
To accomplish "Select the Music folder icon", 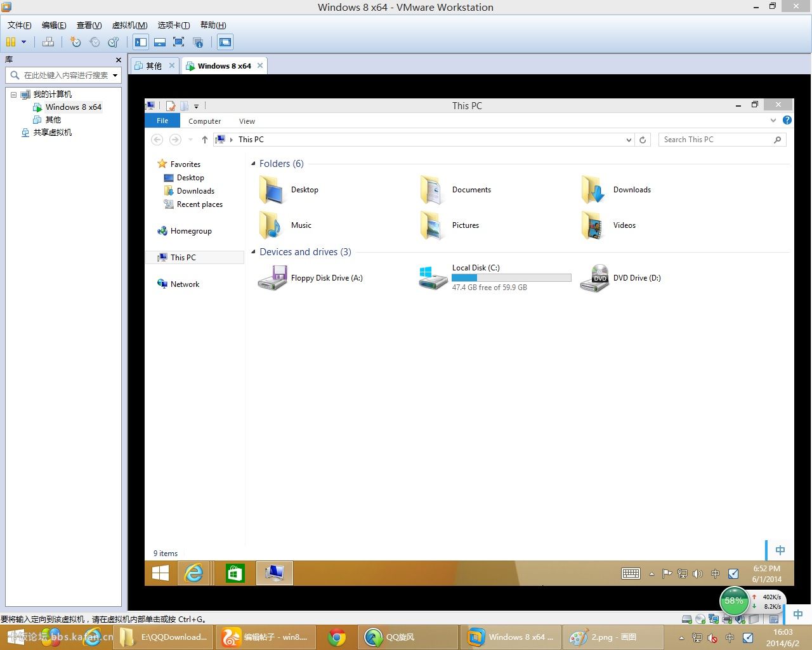I will click(x=271, y=225).
